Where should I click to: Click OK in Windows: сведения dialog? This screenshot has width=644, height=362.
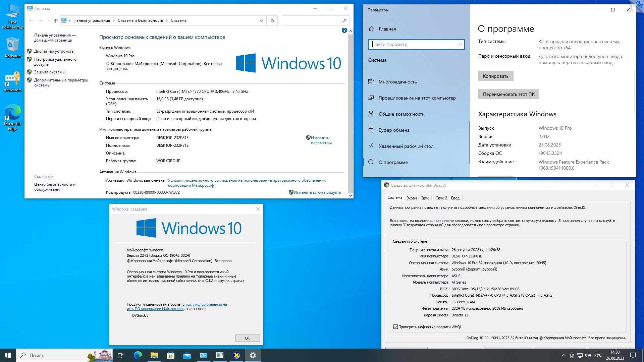tap(248, 338)
